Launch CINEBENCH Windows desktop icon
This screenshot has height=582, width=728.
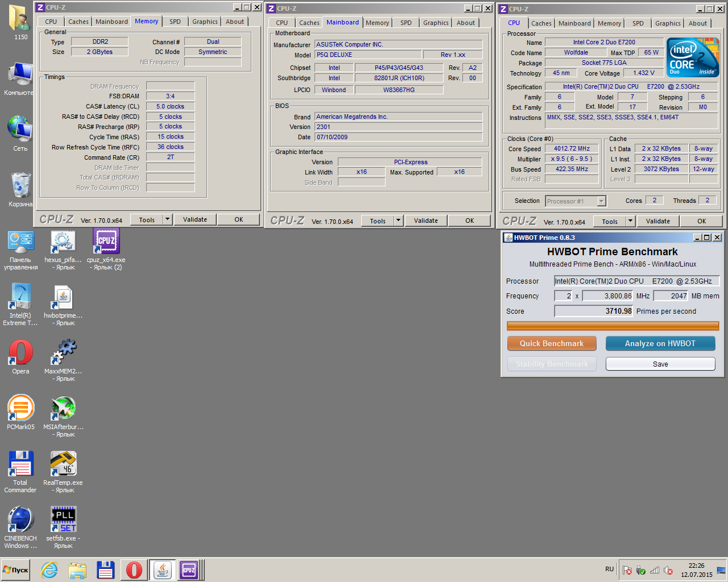point(20,527)
